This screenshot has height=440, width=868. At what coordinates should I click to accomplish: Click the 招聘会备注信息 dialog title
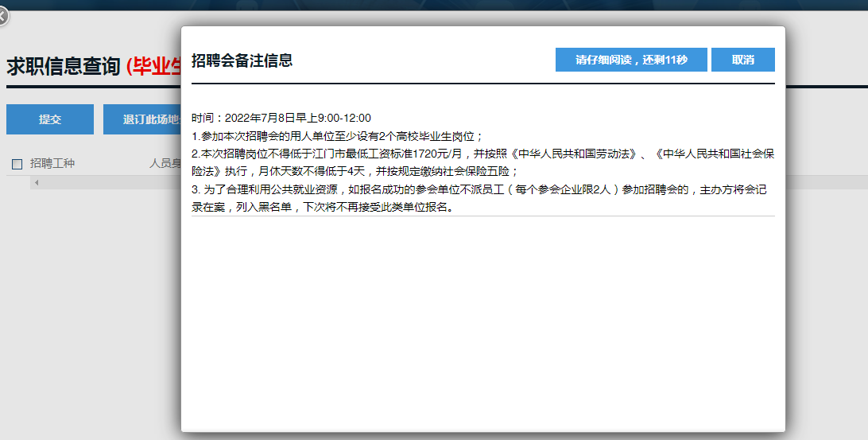(x=242, y=60)
